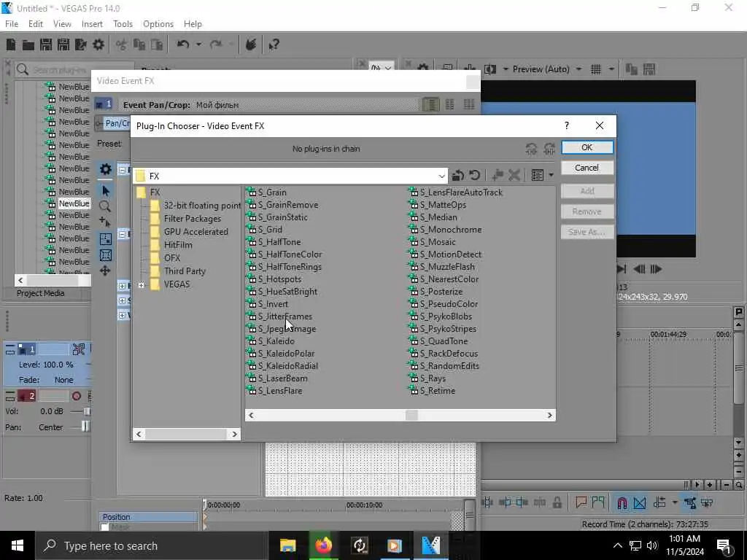The width and height of the screenshot is (747, 560).
Task: Open the OFX folder in tree
Action: 165,258
